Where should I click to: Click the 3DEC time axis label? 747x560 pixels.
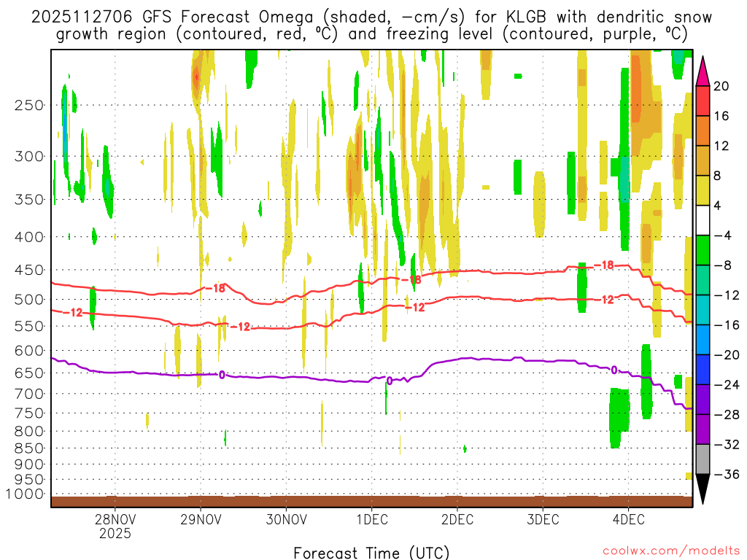click(x=543, y=519)
